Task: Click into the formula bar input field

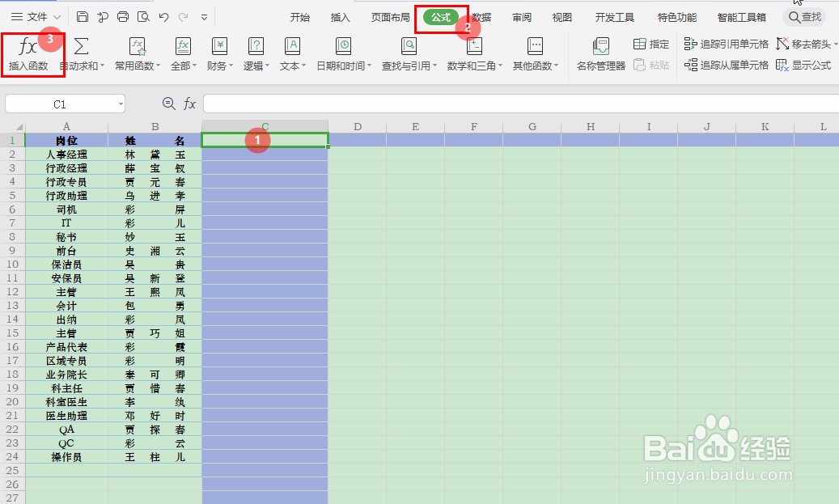Action: 520,104
